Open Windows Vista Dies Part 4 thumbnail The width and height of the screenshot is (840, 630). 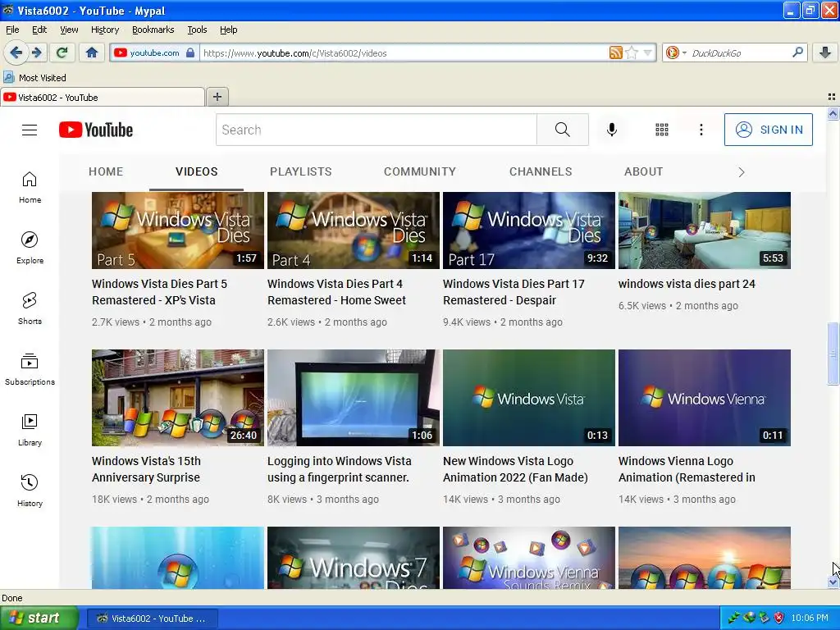point(354,231)
